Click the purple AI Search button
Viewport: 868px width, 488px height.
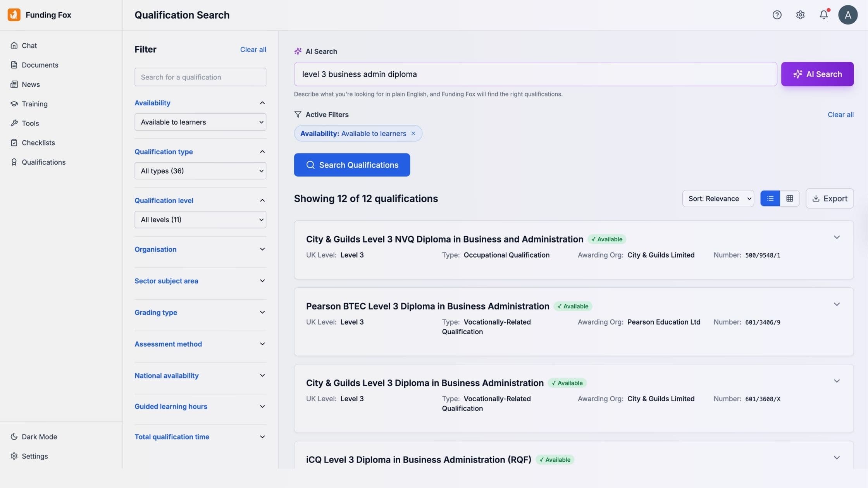click(817, 74)
